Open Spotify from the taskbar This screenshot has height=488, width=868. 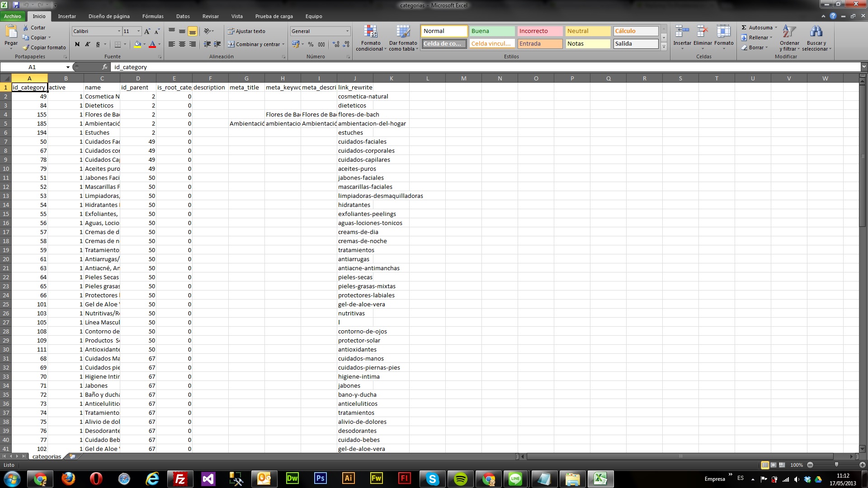tap(460, 479)
